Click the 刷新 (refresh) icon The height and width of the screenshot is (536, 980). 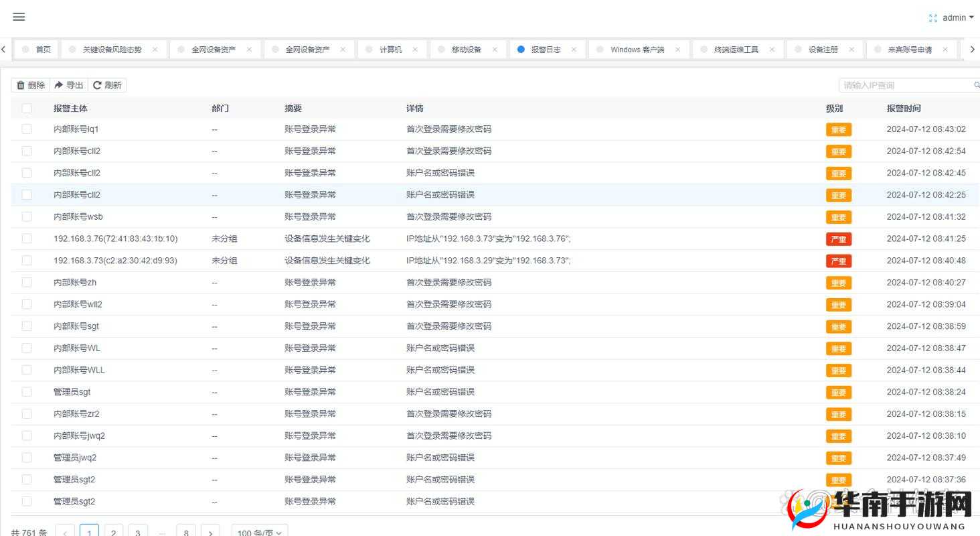[98, 84]
